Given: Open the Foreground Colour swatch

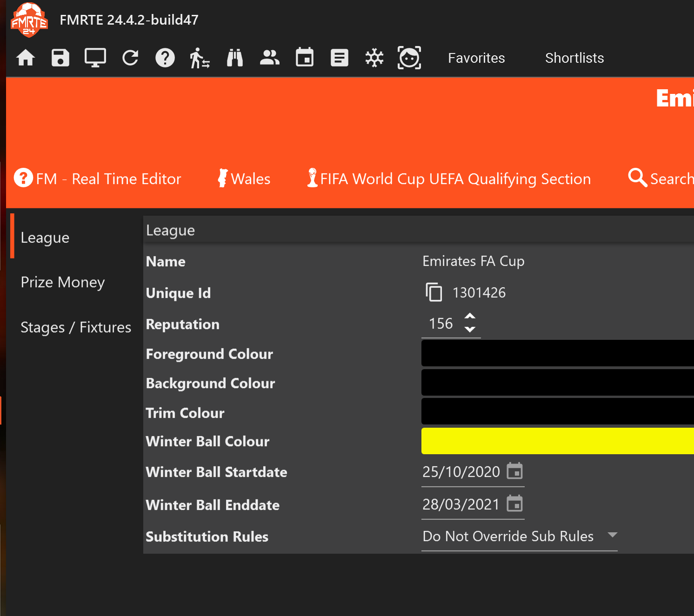Looking at the screenshot, I should tap(558, 353).
